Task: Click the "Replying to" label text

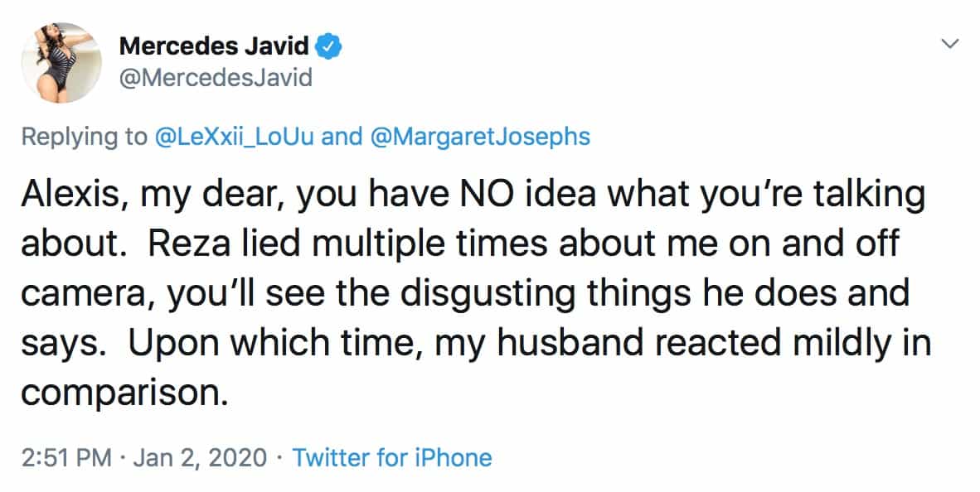Action: click(x=83, y=136)
